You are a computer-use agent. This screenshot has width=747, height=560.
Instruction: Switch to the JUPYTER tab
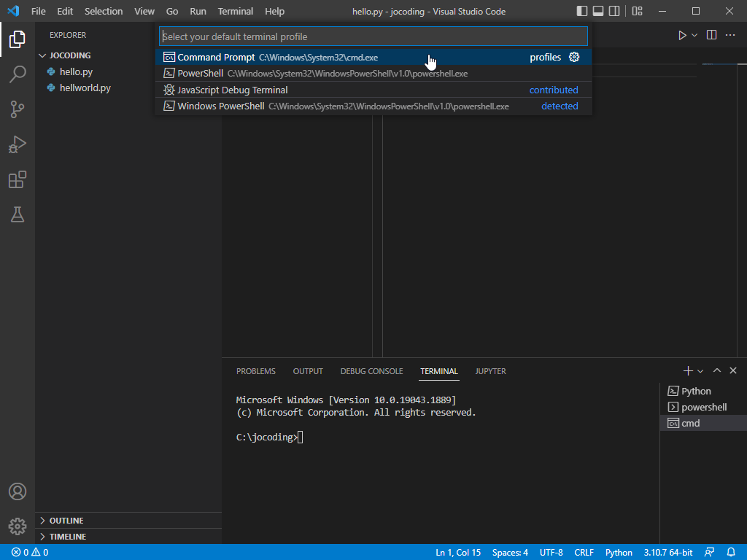490,371
